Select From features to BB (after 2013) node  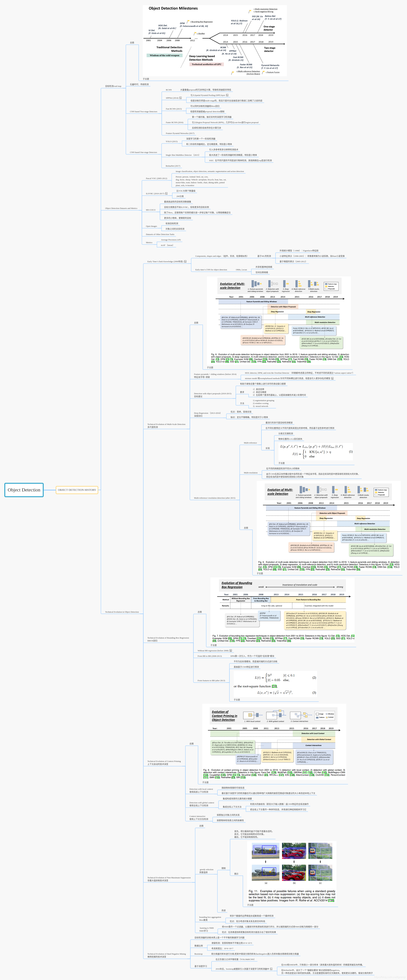coord(211,680)
